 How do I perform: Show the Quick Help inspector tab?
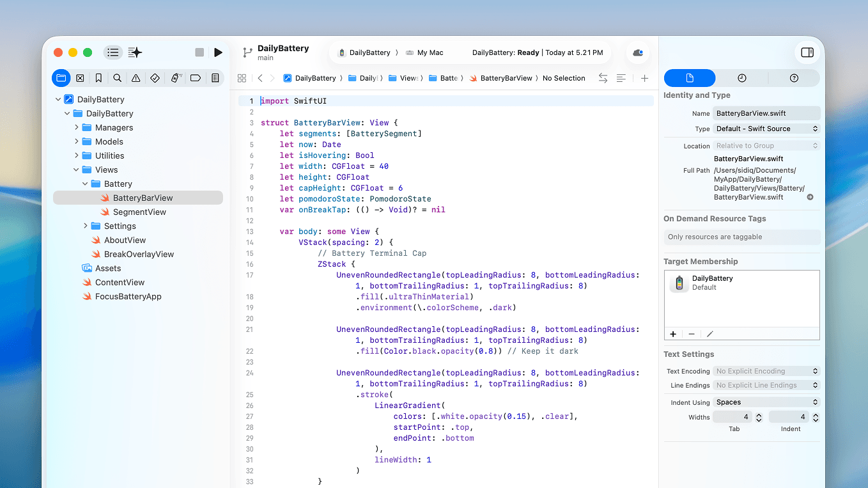(794, 78)
